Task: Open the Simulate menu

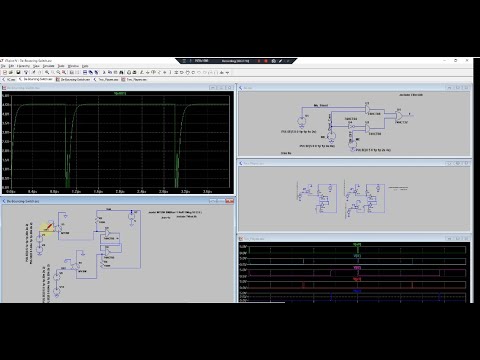Action: (49, 66)
